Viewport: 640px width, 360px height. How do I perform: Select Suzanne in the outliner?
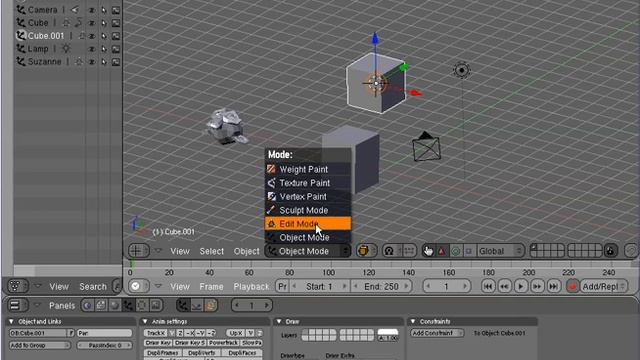[44, 62]
